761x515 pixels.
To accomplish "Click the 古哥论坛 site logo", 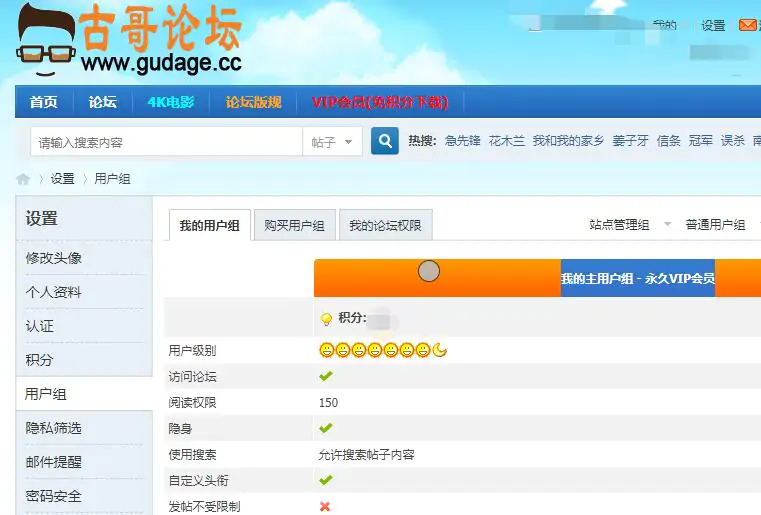I will pyautogui.click(x=129, y=40).
